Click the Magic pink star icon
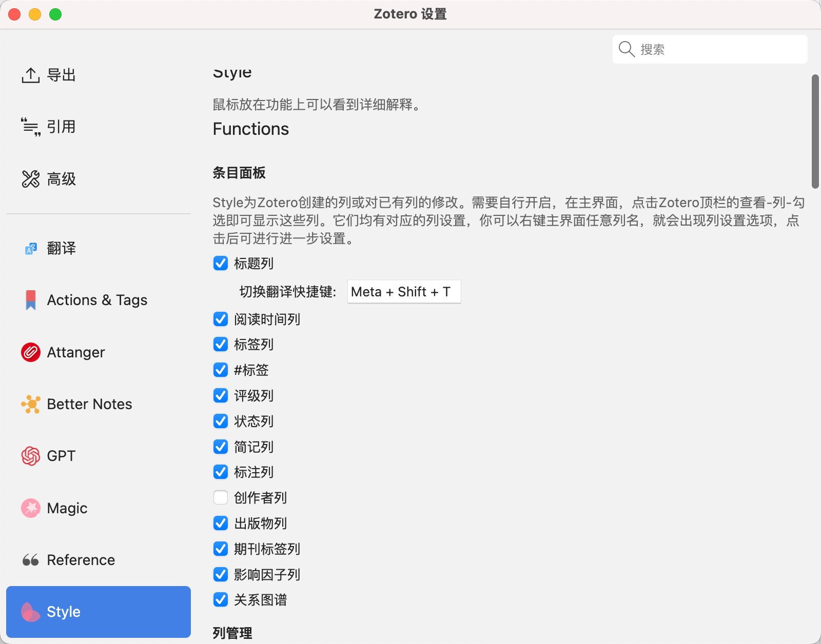This screenshot has height=644, width=821. point(31,508)
